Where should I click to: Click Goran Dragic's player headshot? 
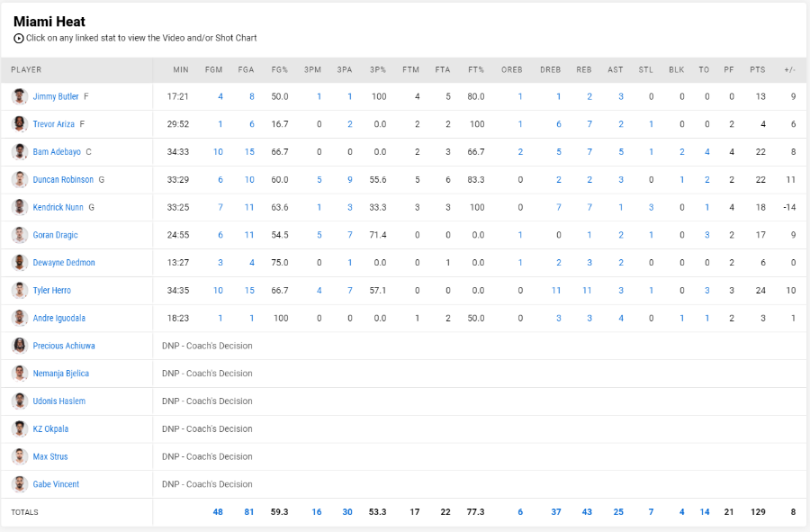tap(20, 235)
